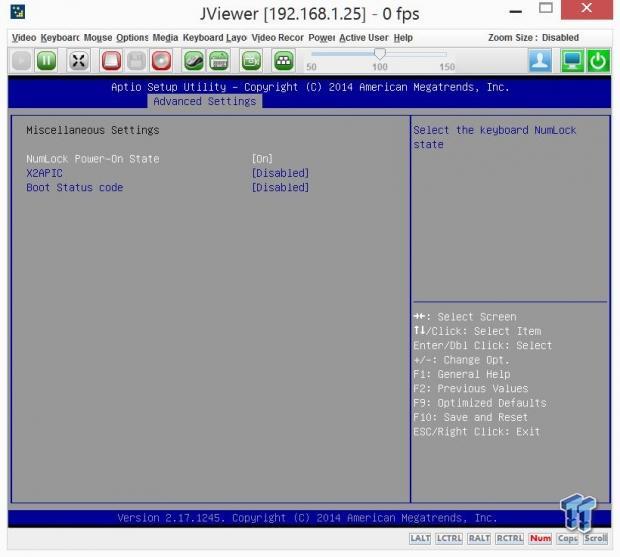Image resolution: width=620 pixels, height=557 pixels.
Task: Click the 'ESC/Right Click: Exit' hint
Action: pyautogui.click(x=476, y=431)
